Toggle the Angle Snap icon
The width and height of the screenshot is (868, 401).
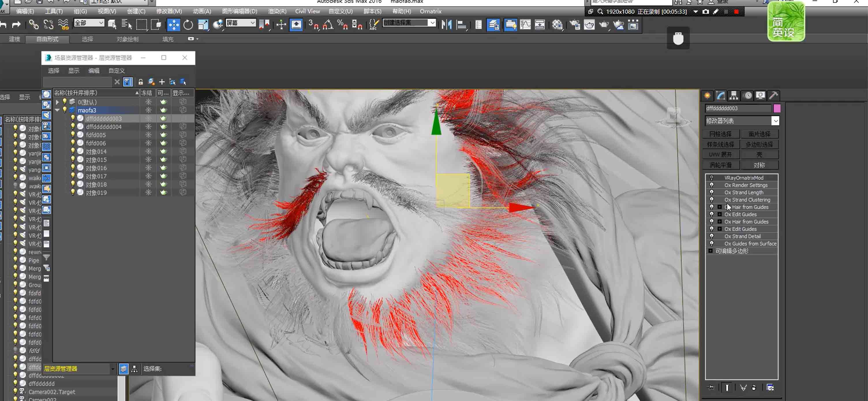[328, 25]
